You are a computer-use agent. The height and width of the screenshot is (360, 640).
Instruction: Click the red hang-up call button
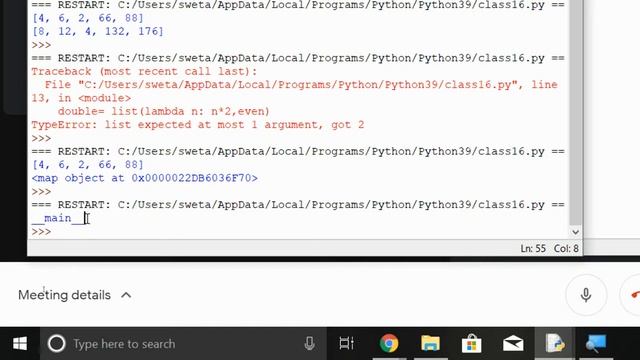(x=631, y=295)
